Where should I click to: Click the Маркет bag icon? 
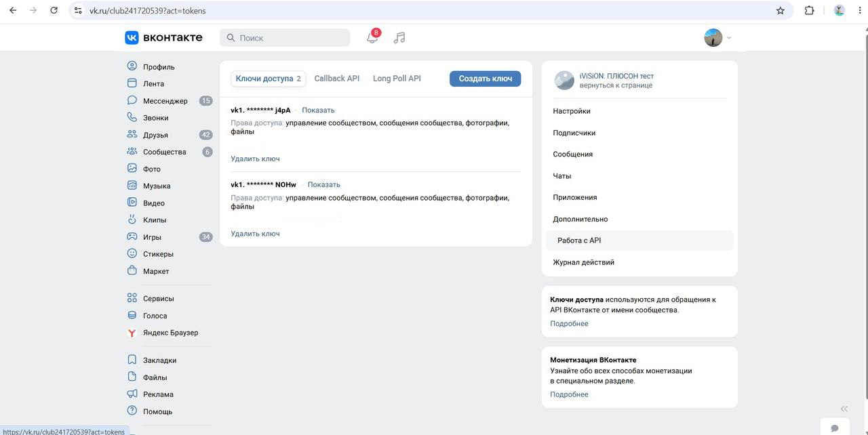coord(132,271)
